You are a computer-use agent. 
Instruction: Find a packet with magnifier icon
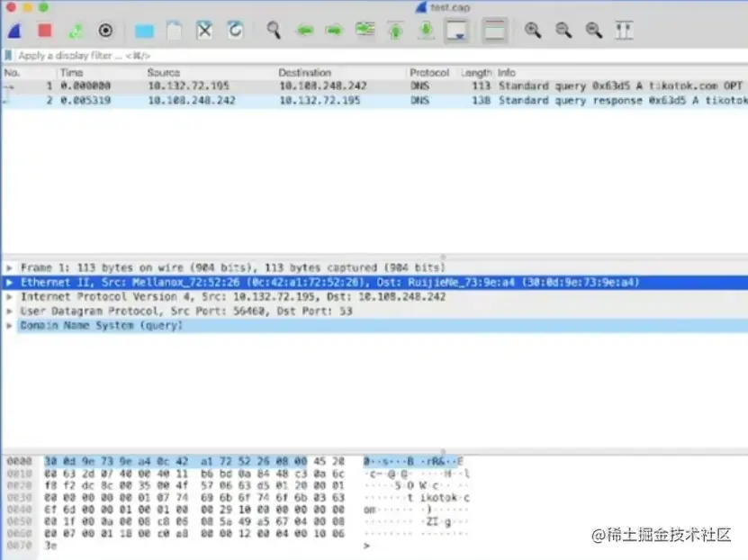coord(274,31)
